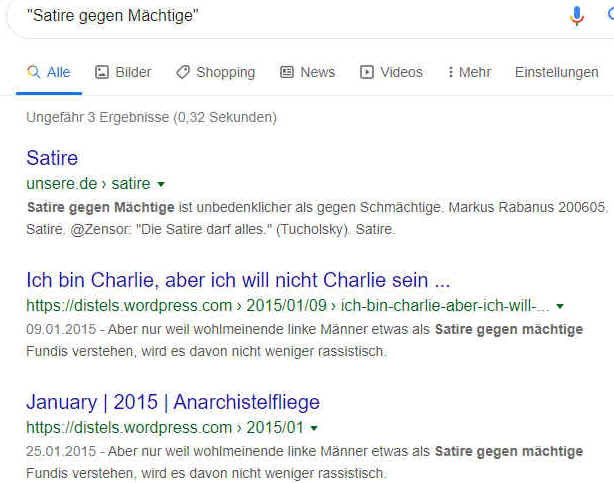Open Einstellungen settings

point(556,72)
